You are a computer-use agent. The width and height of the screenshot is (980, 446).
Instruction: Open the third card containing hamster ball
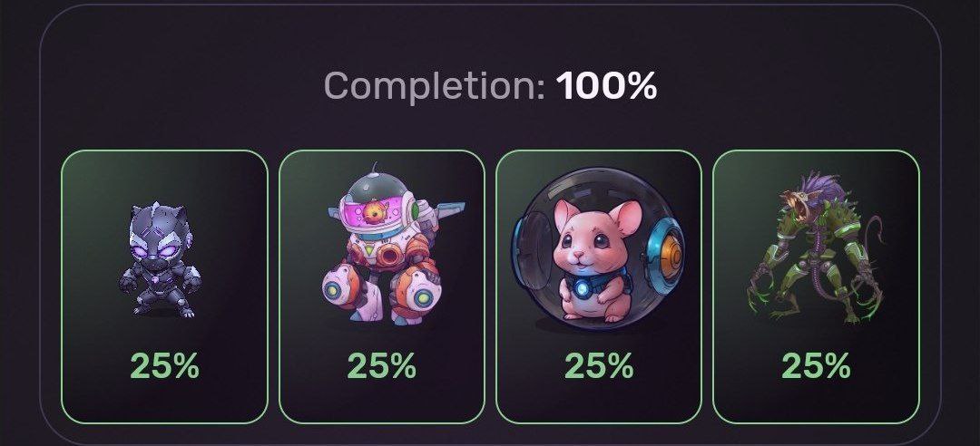pyautogui.click(x=599, y=286)
